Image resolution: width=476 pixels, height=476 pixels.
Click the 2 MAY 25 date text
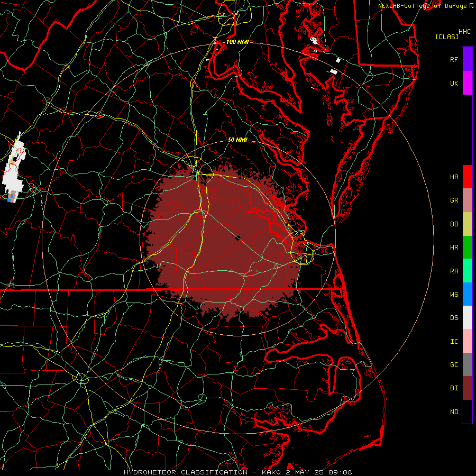coord(305,472)
